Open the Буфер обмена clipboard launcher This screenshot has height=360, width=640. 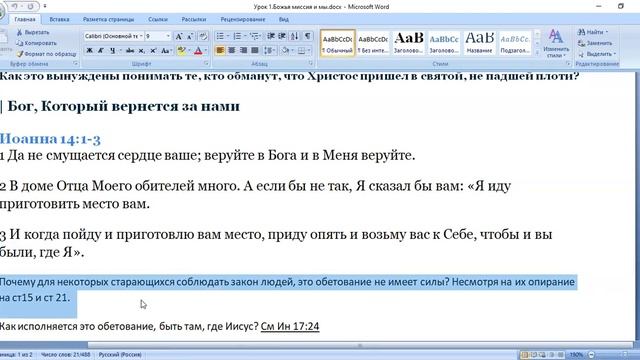point(76,64)
